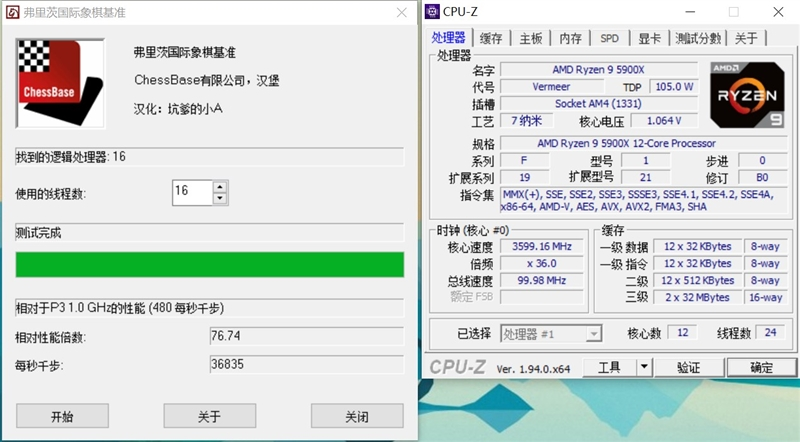Click the AMD Ryzen 9 logo in CPU-Z

747,95
